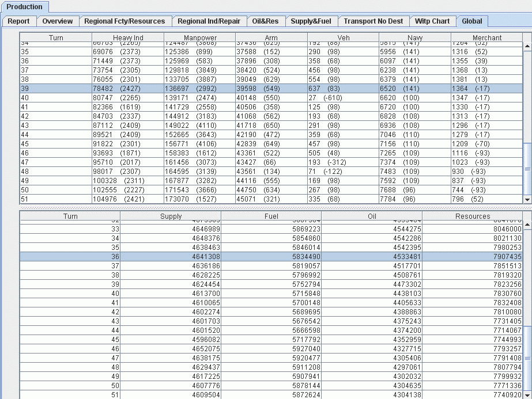Click lower table scroll-down arrow
The image size is (532, 399).
click(527, 395)
